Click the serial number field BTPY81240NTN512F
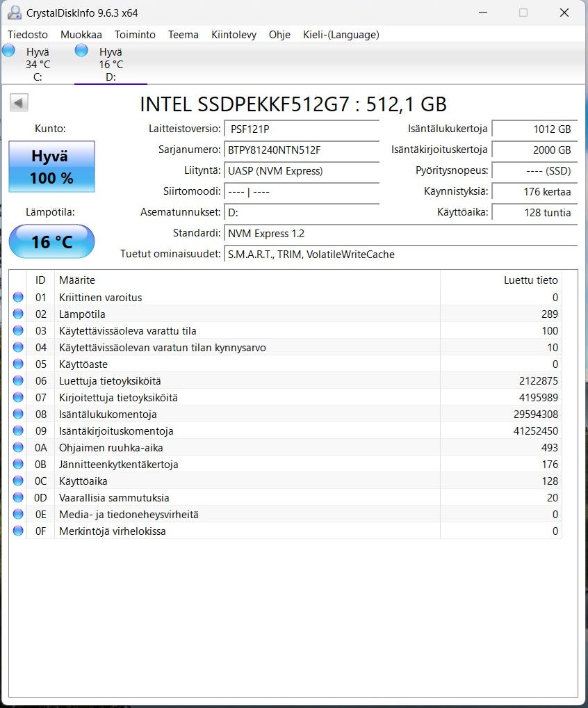588x708 pixels. point(302,150)
